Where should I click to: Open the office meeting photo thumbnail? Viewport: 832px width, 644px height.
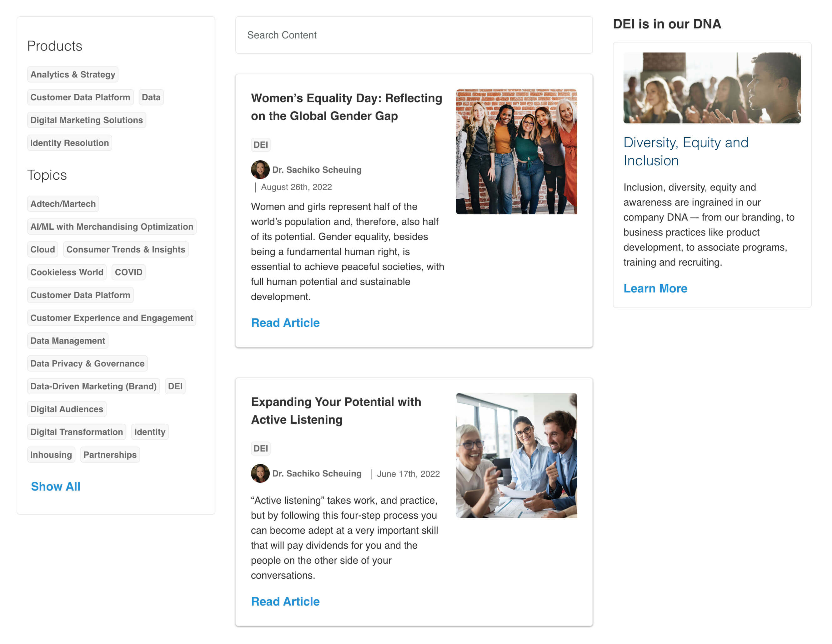[517, 456]
